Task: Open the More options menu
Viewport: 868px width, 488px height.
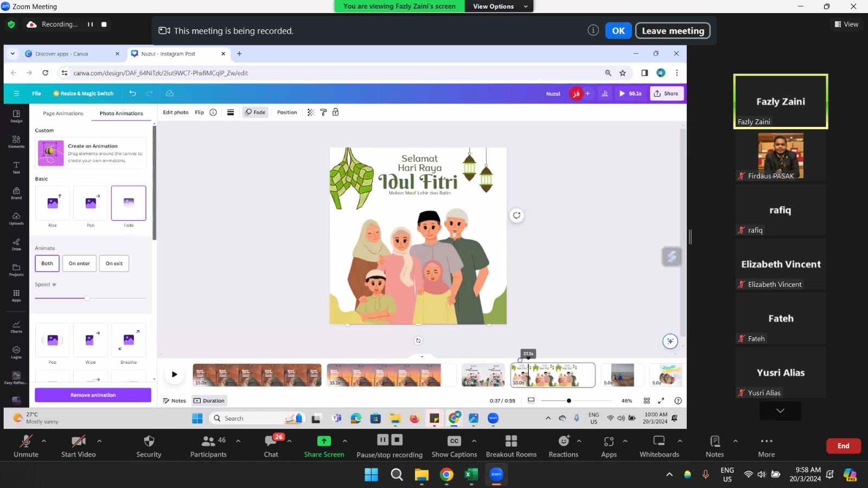Action: (x=766, y=446)
